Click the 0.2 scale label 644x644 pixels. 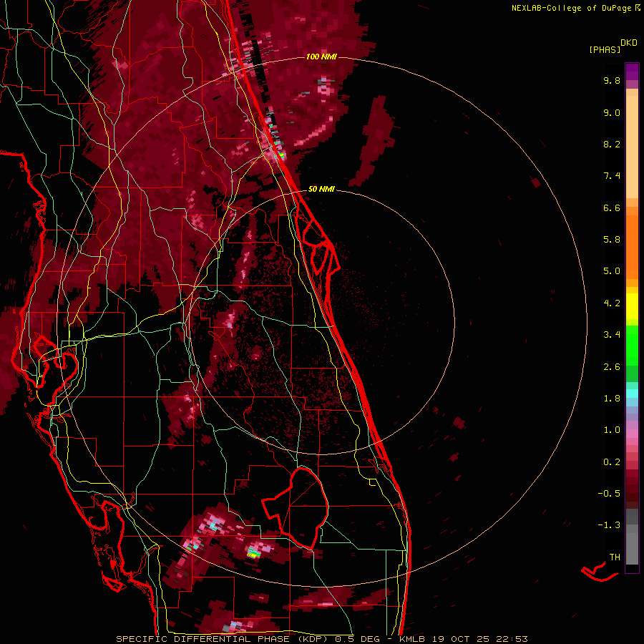coord(612,462)
